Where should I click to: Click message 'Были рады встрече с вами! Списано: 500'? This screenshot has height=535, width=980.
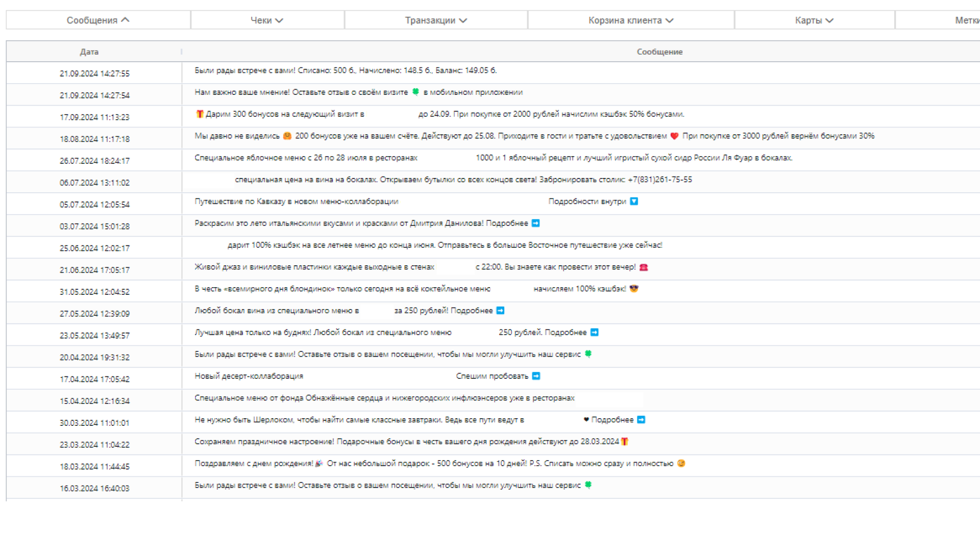point(346,70)
